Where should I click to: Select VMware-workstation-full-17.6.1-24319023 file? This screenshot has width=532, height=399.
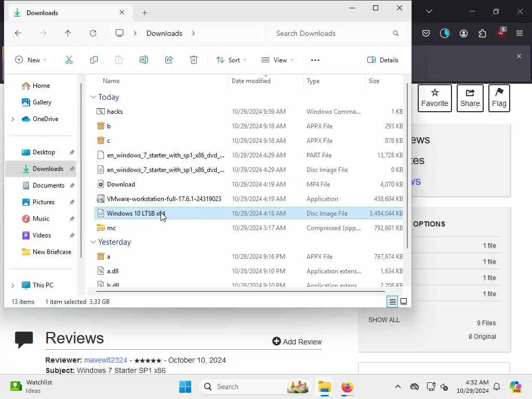pyautogui.click(x=248, y=199)
